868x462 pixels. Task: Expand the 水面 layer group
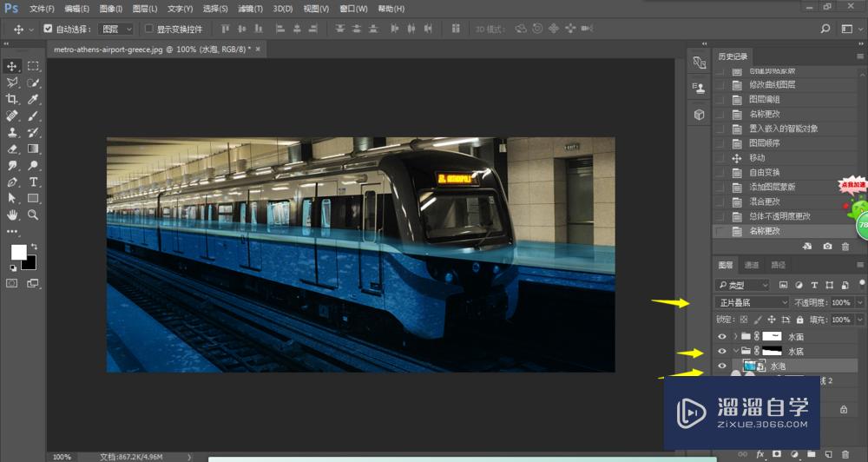coord(735,335)
